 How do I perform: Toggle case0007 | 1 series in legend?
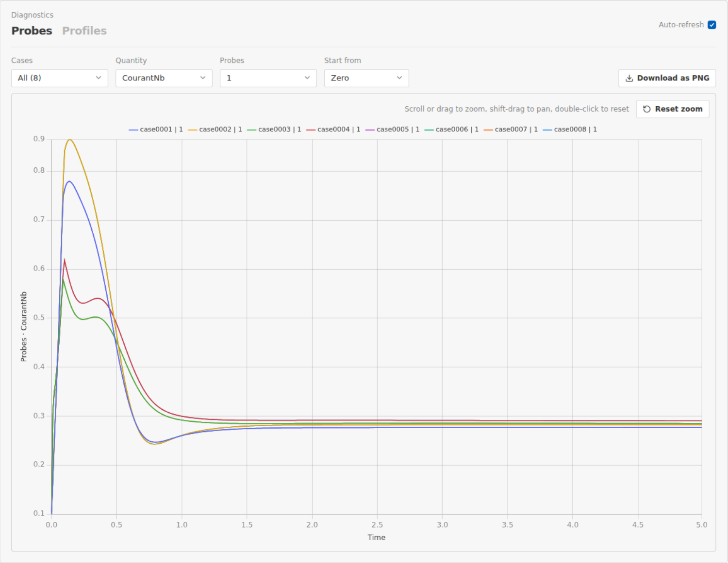511,129
